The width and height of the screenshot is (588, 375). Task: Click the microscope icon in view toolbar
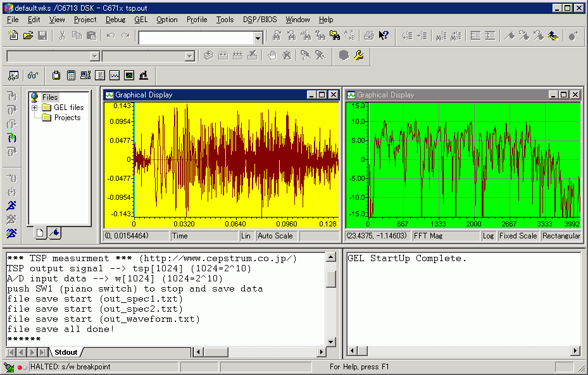tap(144, 76)
